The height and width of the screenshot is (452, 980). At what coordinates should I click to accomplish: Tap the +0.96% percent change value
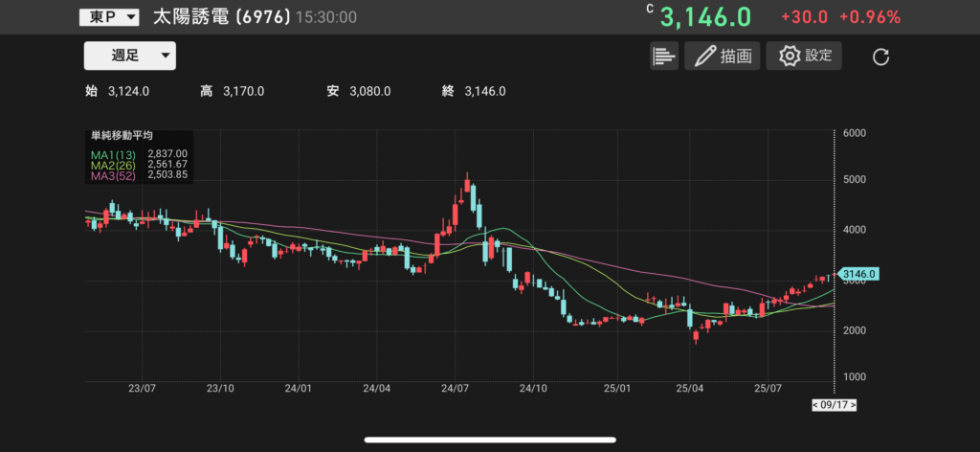click(869, 17)
